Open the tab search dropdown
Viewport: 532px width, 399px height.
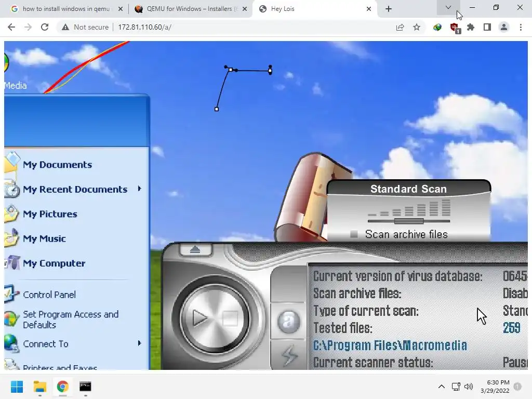point(448,7)
